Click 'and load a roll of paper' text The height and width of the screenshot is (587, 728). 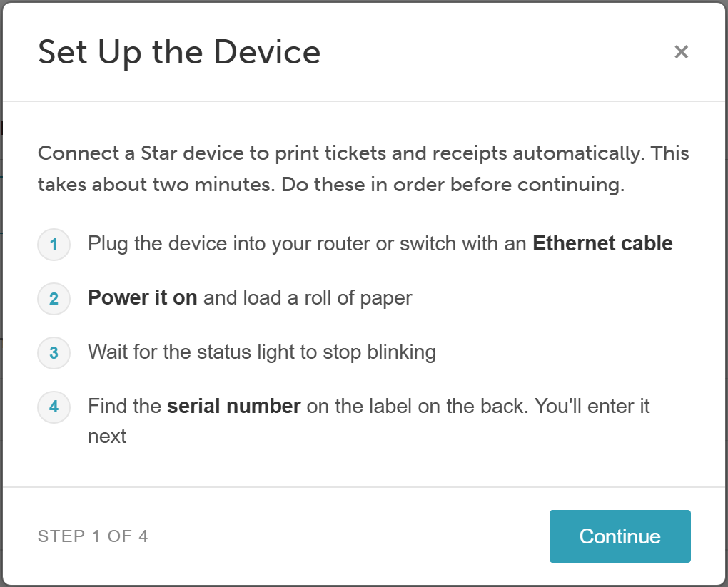tap(308, 298)
